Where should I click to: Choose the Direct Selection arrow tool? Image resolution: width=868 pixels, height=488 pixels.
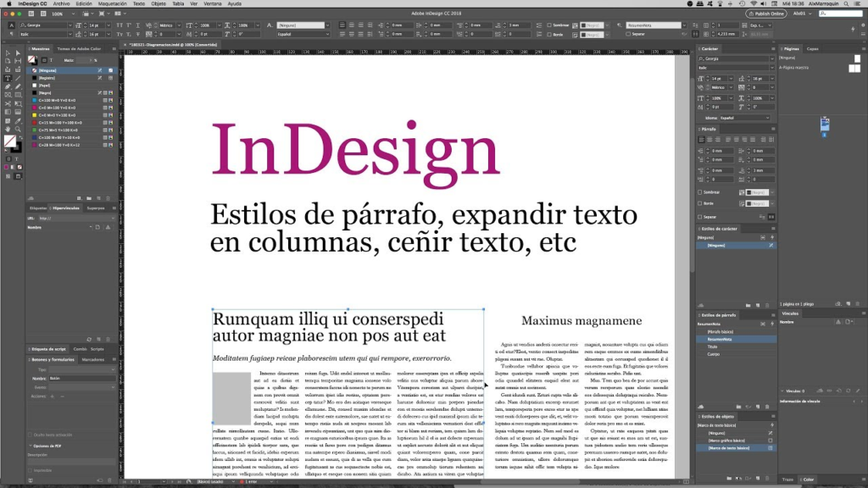point(17,53)
